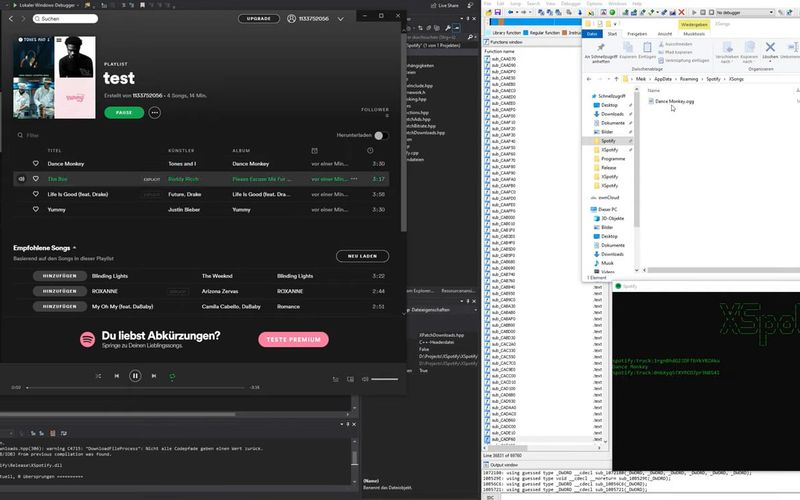This screenshot has width=800, height=500.
Task: Toggle the Herunterladen download switch
Action: (x=381, y=135)
